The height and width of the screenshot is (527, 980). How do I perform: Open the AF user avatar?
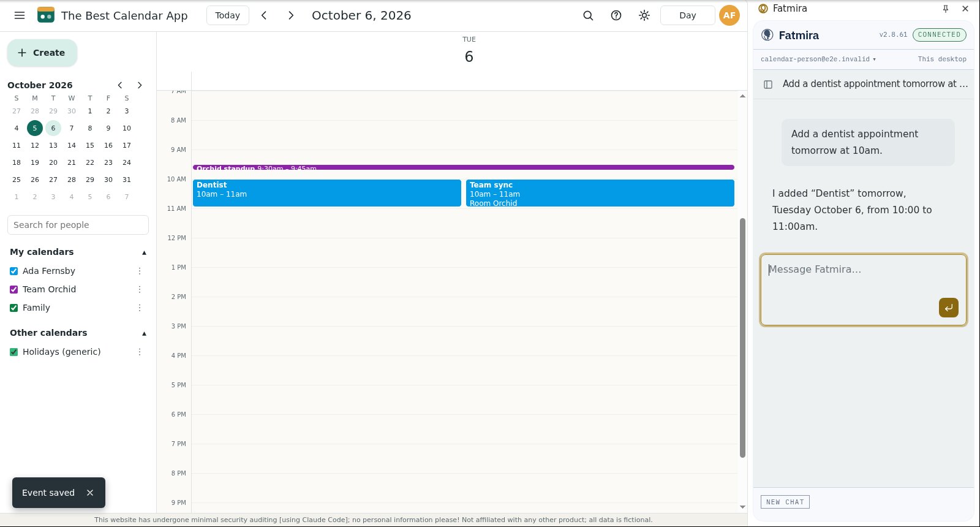point(729,15)
